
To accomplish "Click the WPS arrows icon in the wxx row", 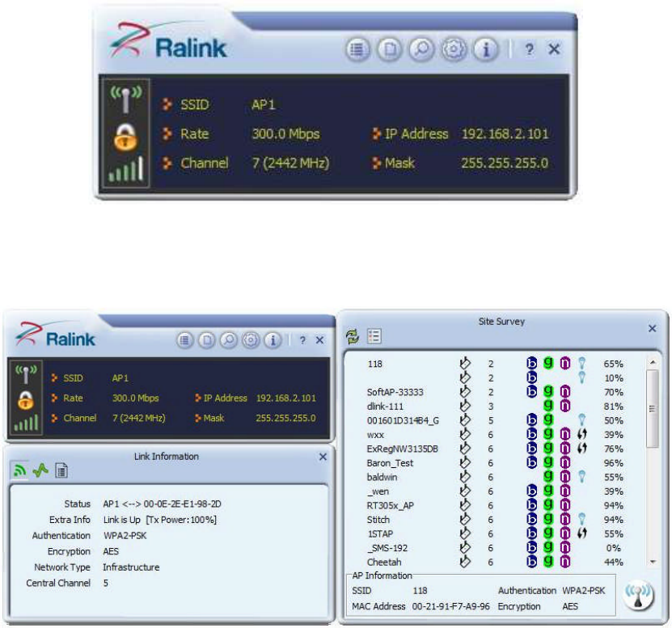I will tap(581, 434).
